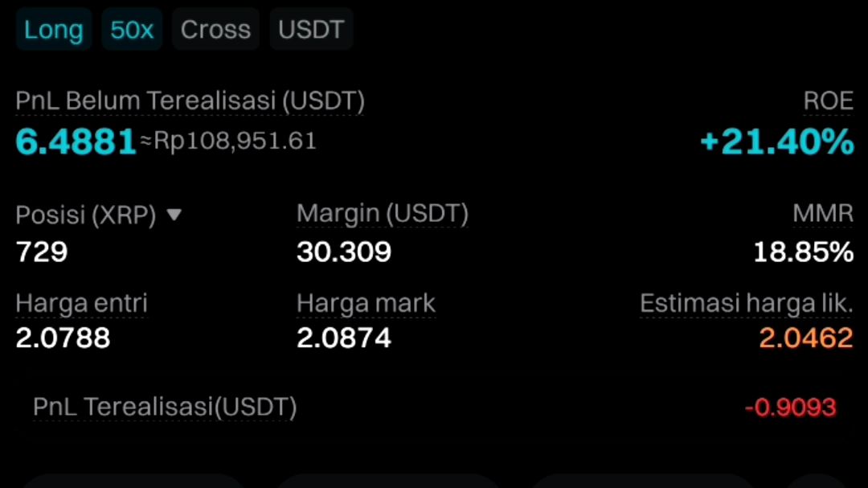Tap the PnL Terealisasi(USDT) label
The image size is (868, 488).
pos(165,407)
